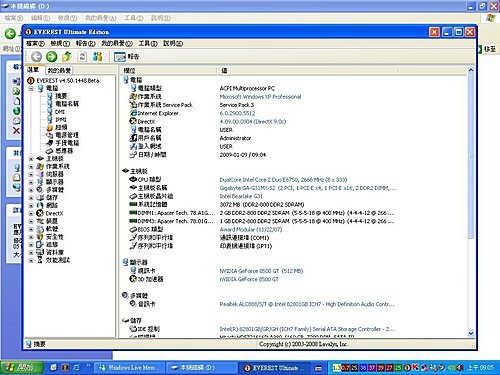500x375 pixels.
Task: Open the 檢視(V) menu in EVEREST
Action: [60, 43]
